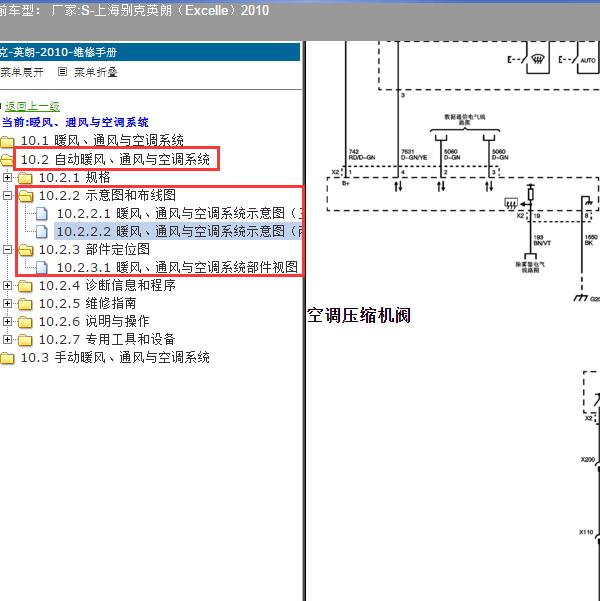Collapse the 10.2.2 示意图和布线图 node

[x=7, y=195]
